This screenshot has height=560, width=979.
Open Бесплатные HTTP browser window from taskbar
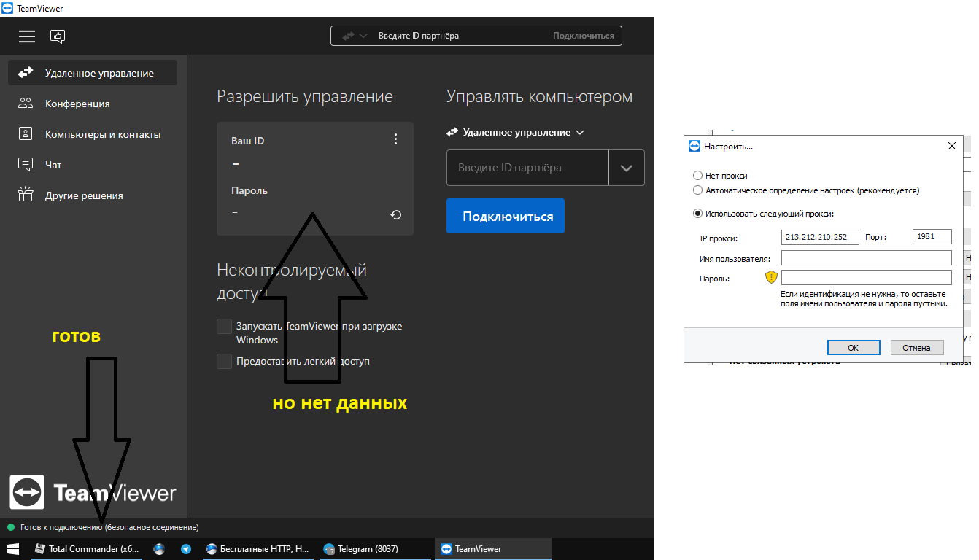point(258,549)
